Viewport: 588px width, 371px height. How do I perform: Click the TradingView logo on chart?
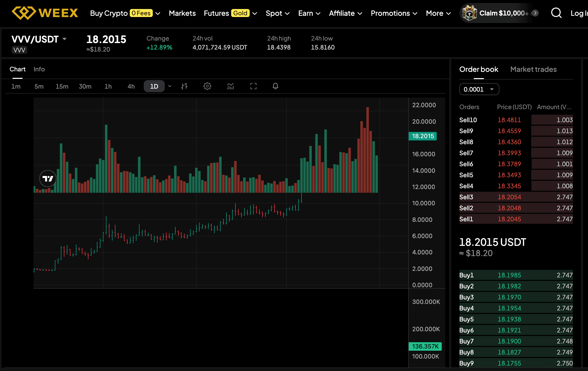(x=48, y=178)
